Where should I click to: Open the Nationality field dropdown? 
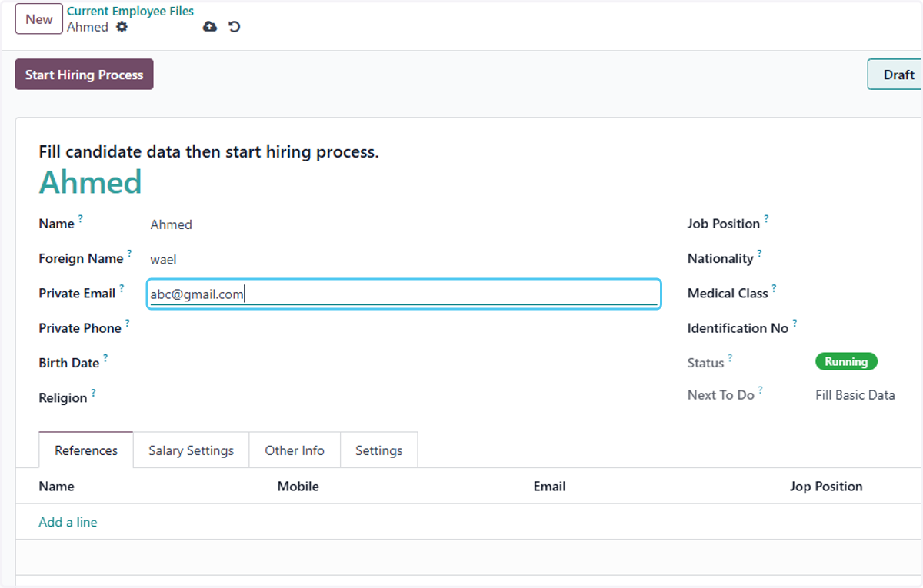tap(869, 259)
